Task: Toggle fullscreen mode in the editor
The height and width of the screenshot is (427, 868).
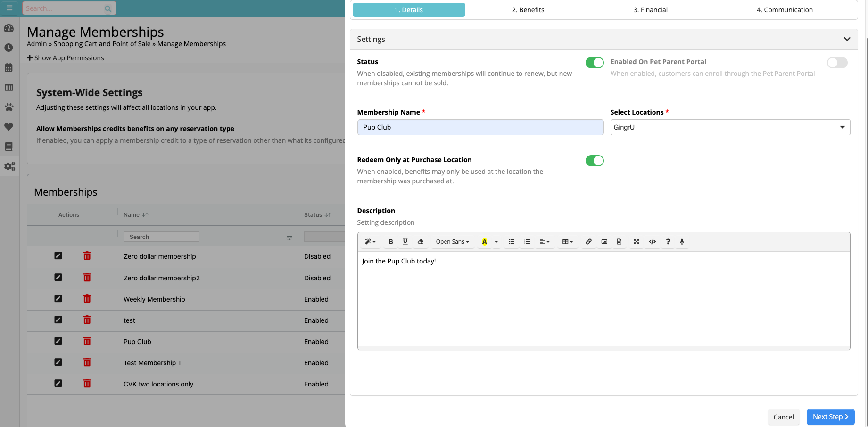Action: (636, 242)
